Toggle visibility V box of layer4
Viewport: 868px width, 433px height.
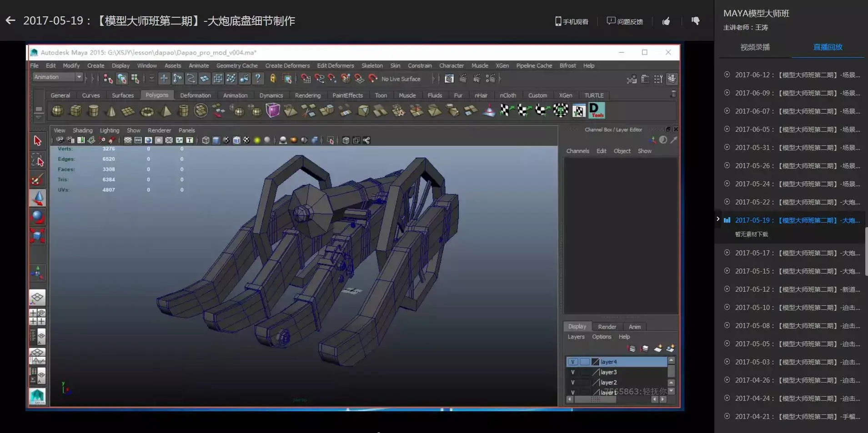pyautogui.click(x=573, y=362)
